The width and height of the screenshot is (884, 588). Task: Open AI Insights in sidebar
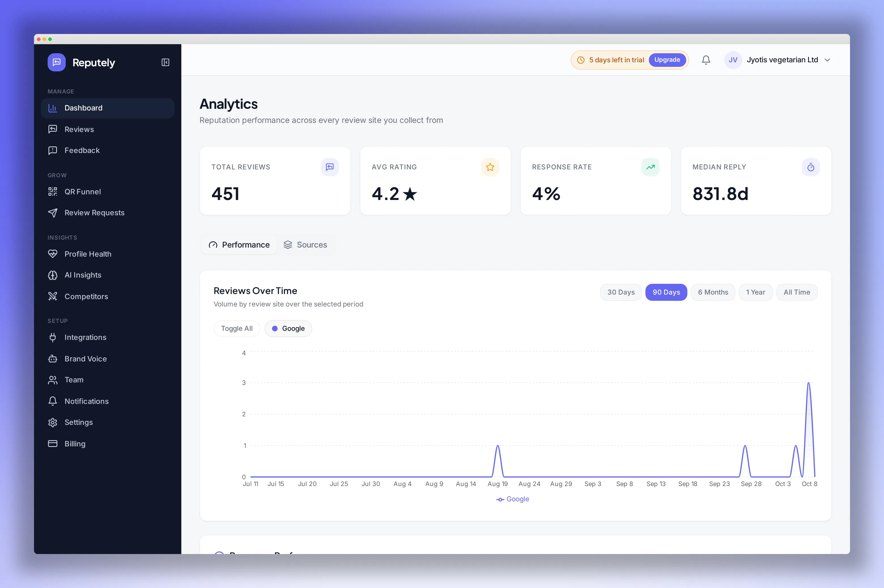click(x=108, y=275)
